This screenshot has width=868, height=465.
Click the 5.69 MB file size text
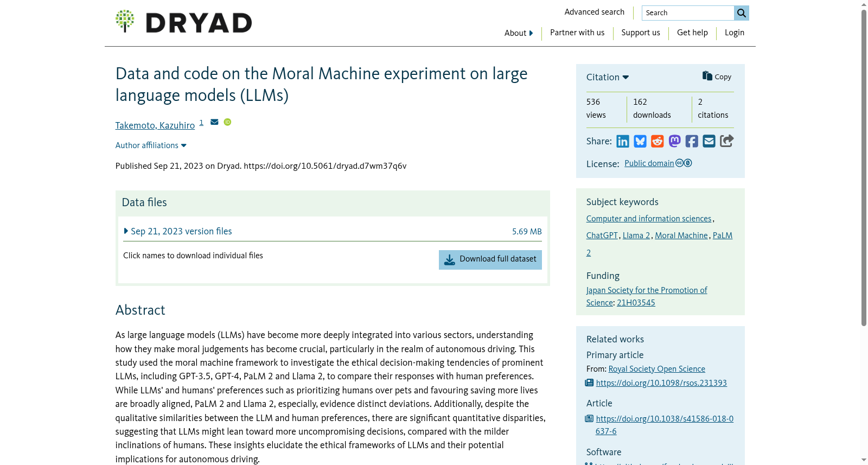click(x=527, y=232)
